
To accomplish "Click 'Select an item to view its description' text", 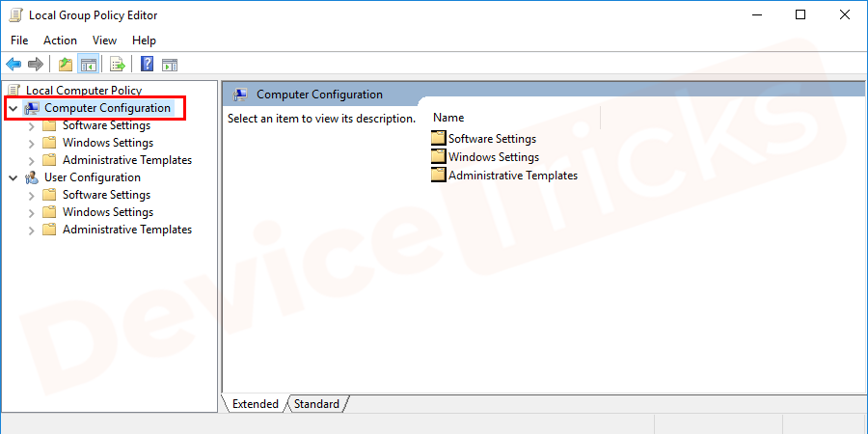I will [321, 119].
